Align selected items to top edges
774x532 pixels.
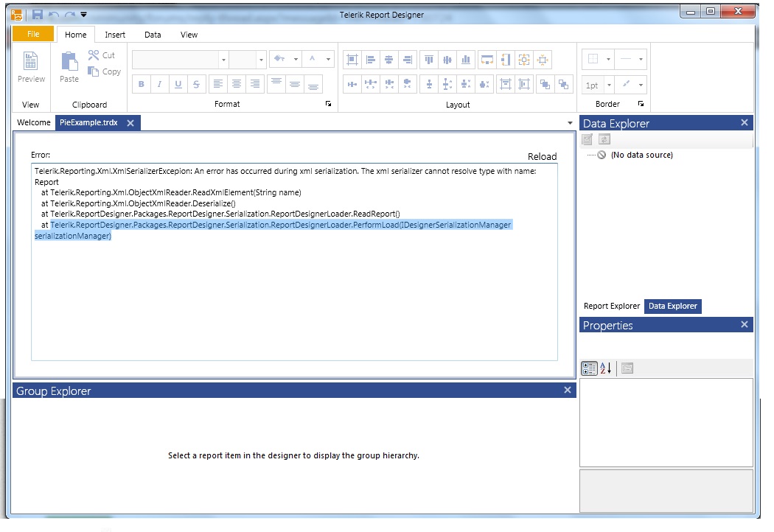[x=429, y=60]
